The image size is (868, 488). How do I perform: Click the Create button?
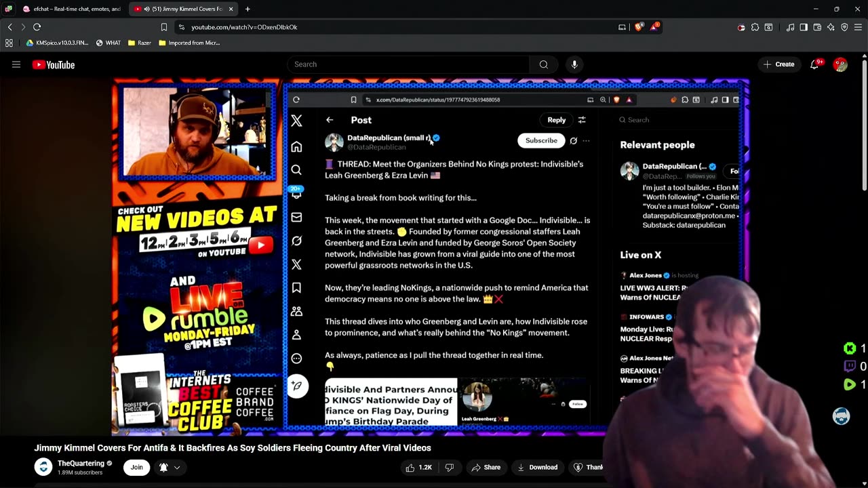pos(778,64)
